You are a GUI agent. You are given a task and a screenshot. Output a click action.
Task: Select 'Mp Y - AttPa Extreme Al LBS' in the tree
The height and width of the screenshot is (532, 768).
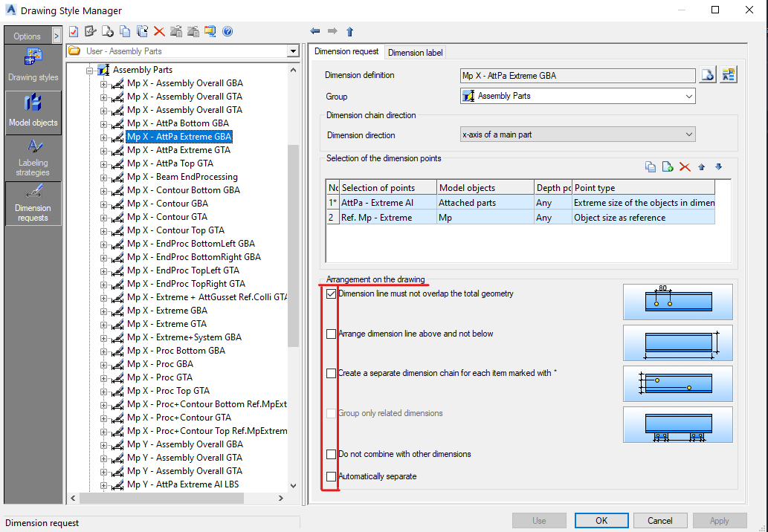[183, 484]
